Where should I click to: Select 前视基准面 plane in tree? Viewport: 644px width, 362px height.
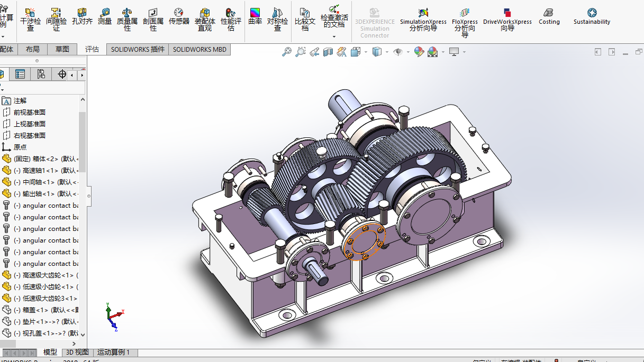[x=30, y=112]
